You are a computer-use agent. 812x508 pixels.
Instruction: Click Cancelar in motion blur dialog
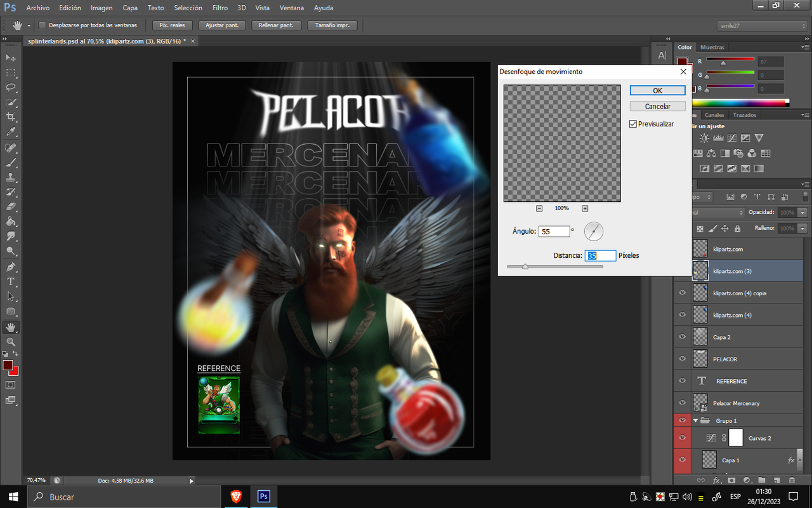click(658, 106)
